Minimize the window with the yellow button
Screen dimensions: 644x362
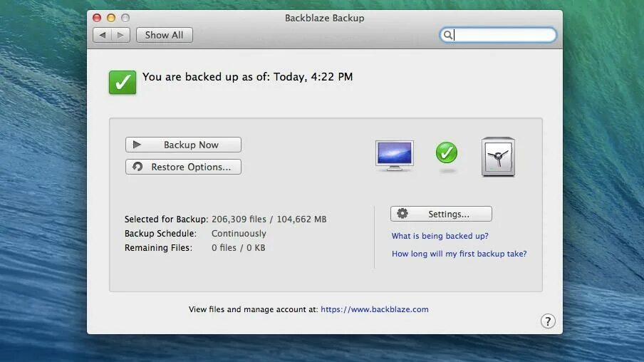pyautogui.click(x=111, y=18)
